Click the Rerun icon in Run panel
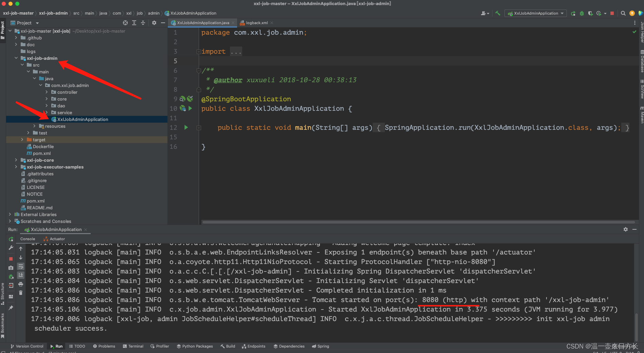The image size is (644, 353). tap(11, 239)
